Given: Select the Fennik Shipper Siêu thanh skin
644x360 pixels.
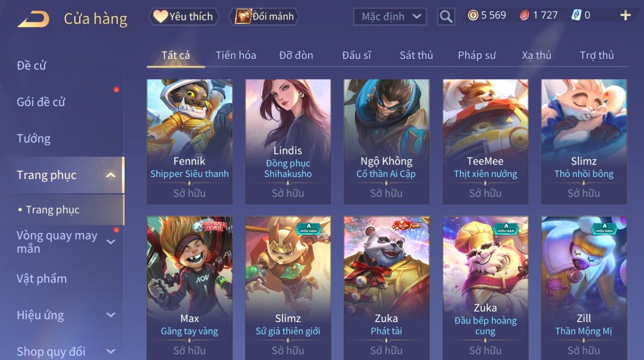Looking at the screenshot, I should (190, 142).
